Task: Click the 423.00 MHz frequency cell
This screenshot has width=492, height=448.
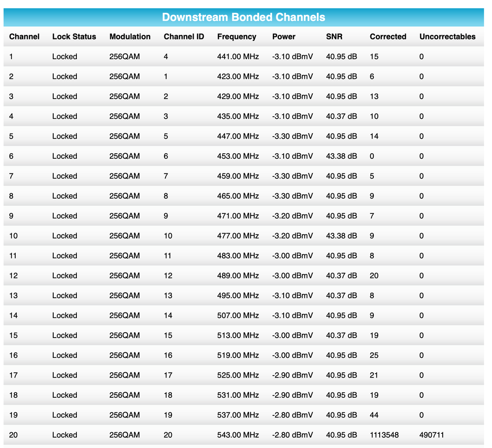Action: (x=238, y=76)
